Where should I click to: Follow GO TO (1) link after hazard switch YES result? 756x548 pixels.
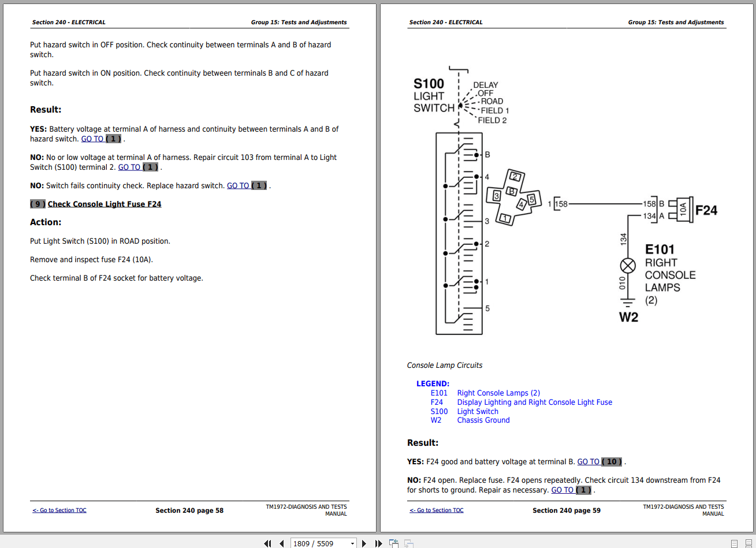coord(102,139)
